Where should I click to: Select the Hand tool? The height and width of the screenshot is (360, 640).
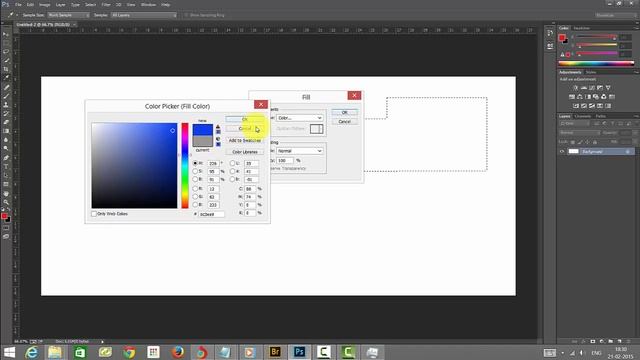point(6,194)
